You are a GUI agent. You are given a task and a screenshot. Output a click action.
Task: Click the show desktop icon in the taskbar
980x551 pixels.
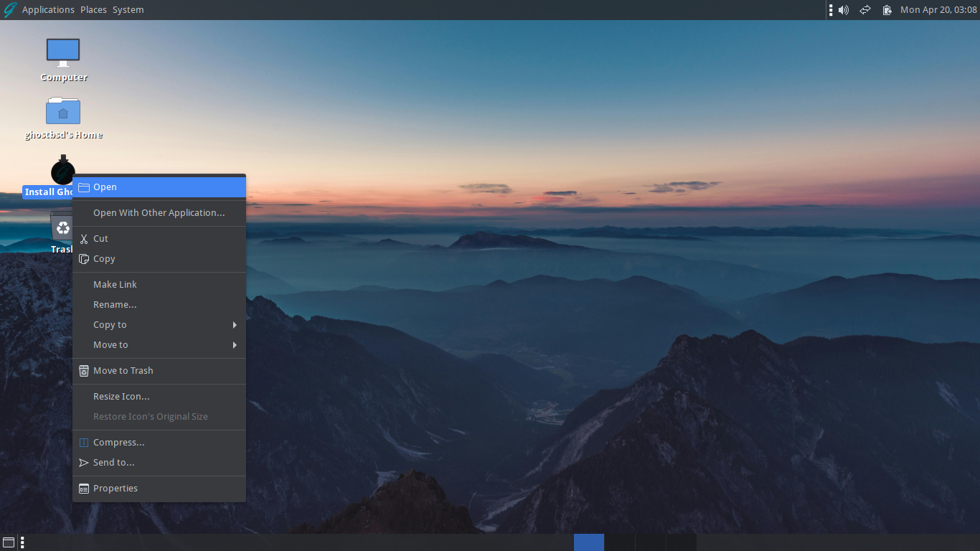click(x=9, y=542)
